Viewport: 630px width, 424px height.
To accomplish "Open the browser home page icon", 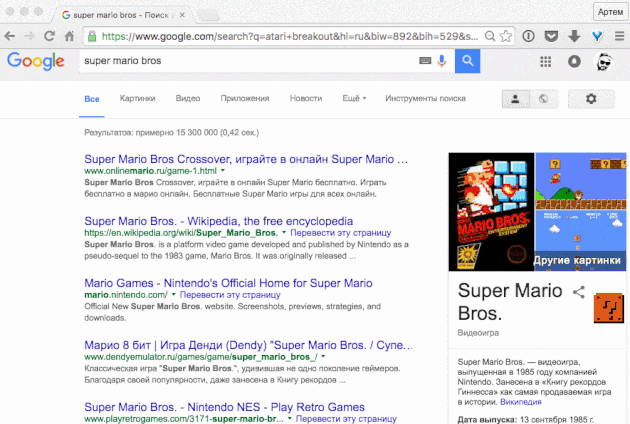I will click(70, 36).
